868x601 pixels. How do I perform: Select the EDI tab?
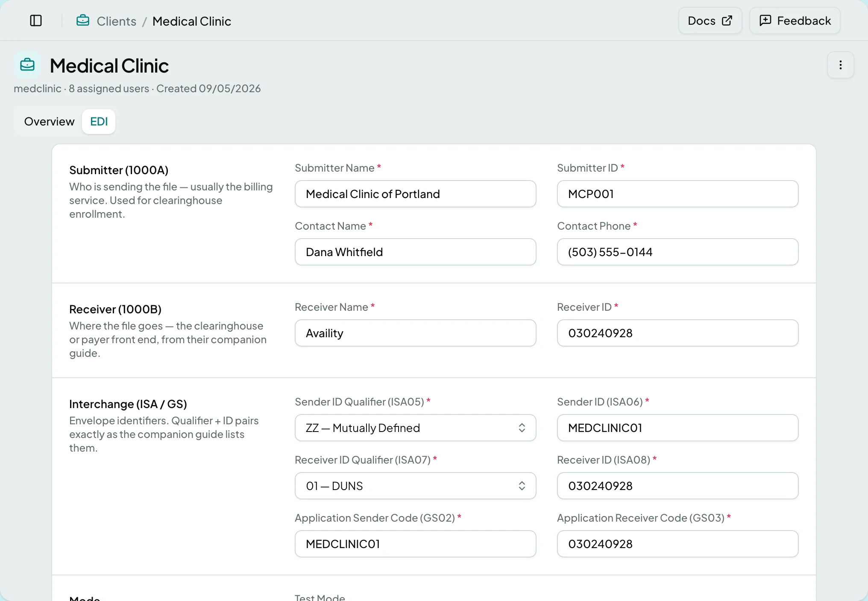99,122
